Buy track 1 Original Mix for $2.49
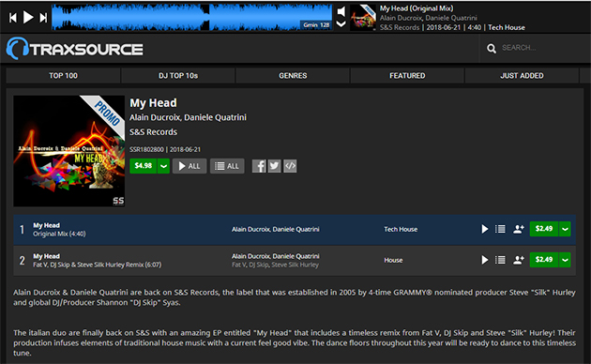 [x=544, y=229]
